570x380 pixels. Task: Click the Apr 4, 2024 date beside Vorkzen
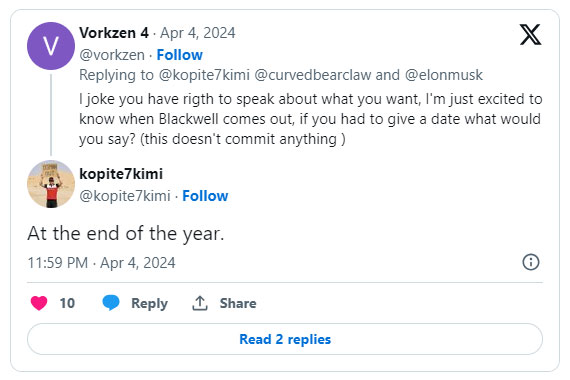pos(198,33)
